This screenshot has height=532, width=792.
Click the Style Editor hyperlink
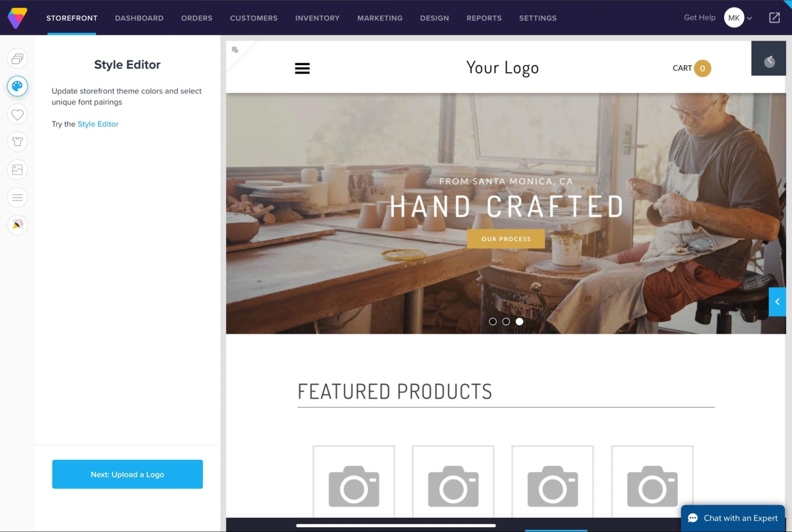click(97, 123)
